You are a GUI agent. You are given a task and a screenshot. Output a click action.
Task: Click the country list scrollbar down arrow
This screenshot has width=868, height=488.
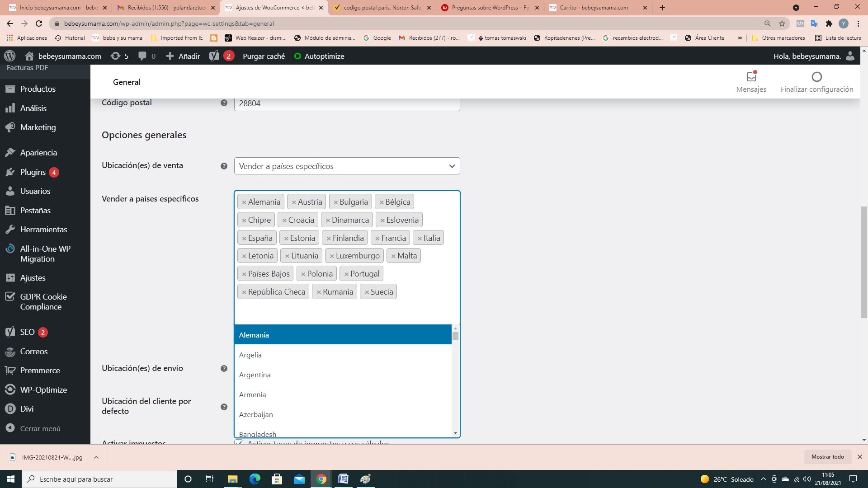(x=455, y=433)
